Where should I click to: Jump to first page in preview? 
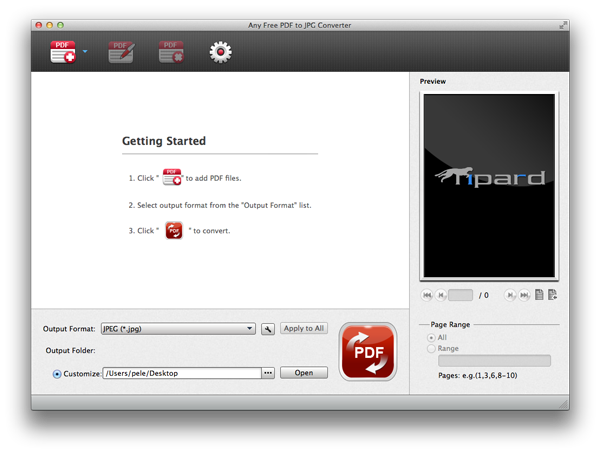click(x=427, y=295)
